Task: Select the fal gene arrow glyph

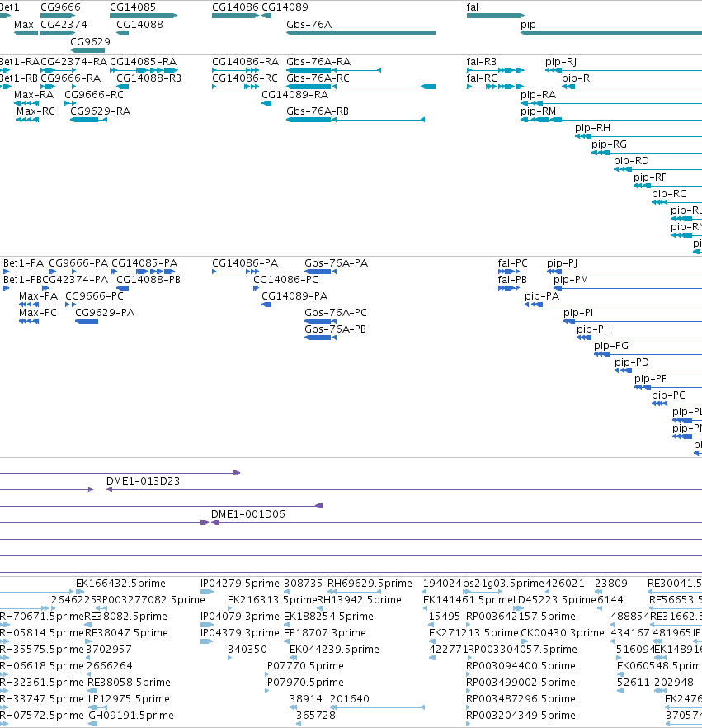Action: 496,16
